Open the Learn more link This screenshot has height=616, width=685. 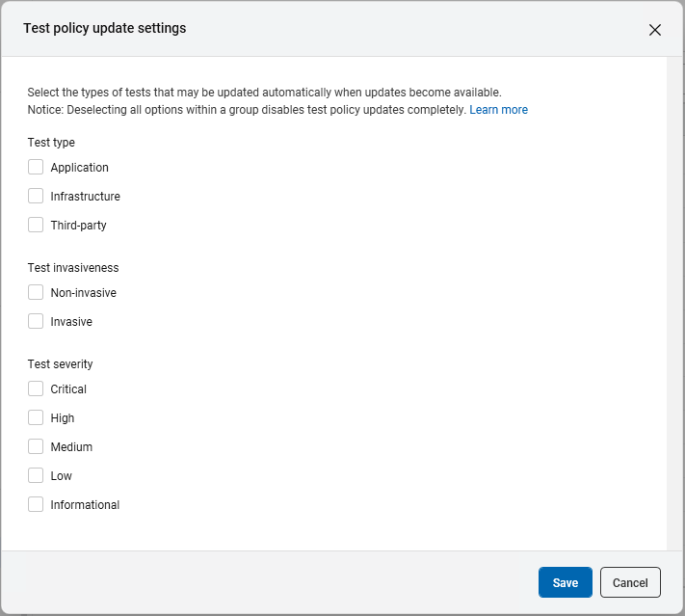[x=498, y=110]
